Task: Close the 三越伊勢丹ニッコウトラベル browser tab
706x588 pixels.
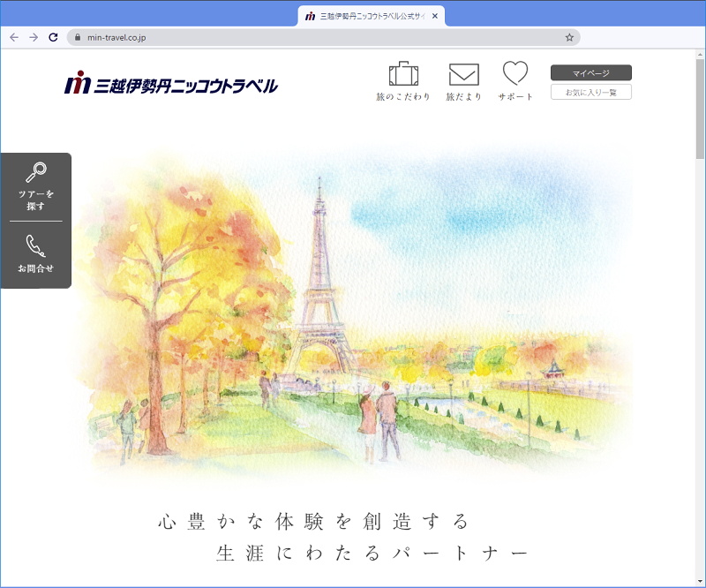Action: click(x=435, y=16)
